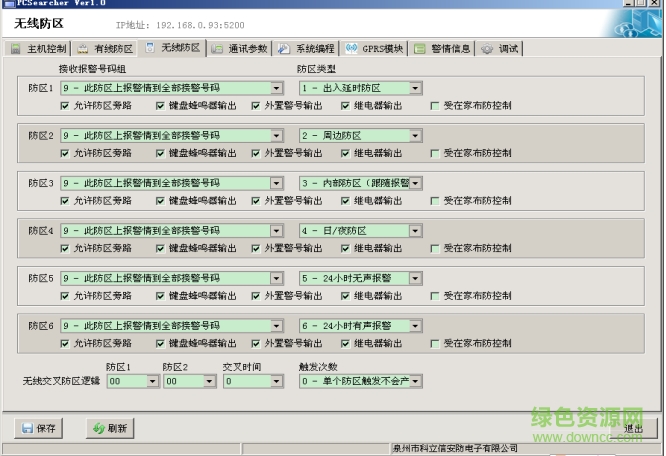This screenshot has width=666, height=456.
Task: Uncheck 允许防区旁路 for 防区2
Action: click(x=65, y=153)
